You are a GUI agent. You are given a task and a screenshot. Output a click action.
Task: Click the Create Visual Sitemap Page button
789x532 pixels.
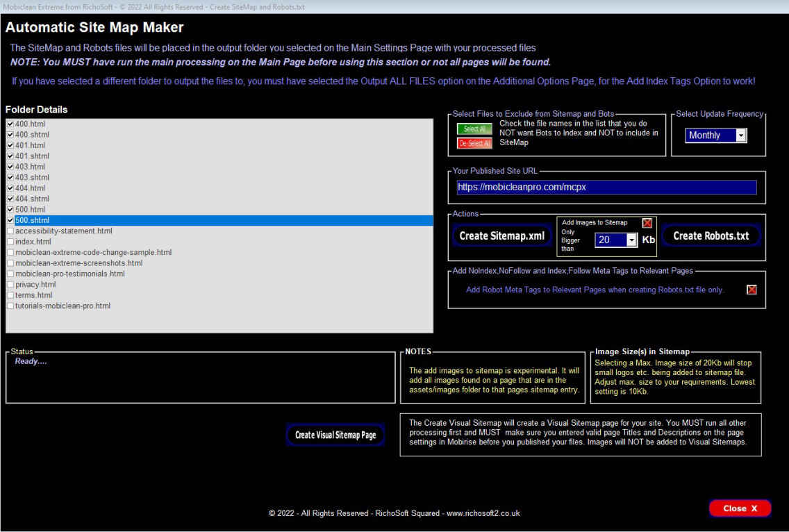(335, 435)
